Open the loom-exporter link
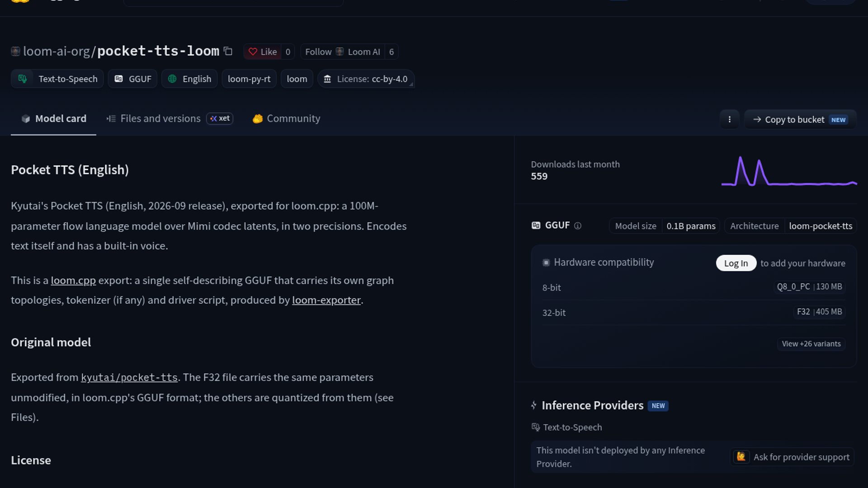The image size is (868, 488). tap(326, 300)
